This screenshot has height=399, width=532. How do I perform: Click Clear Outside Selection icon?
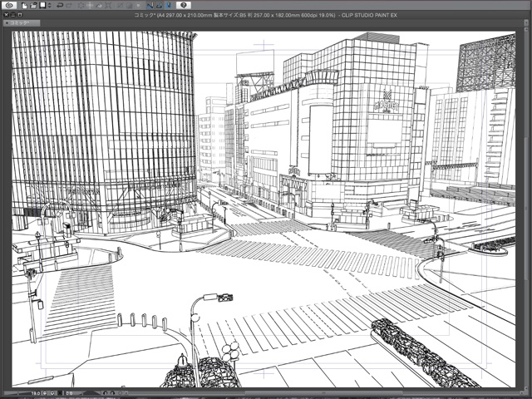pos(90,5)
